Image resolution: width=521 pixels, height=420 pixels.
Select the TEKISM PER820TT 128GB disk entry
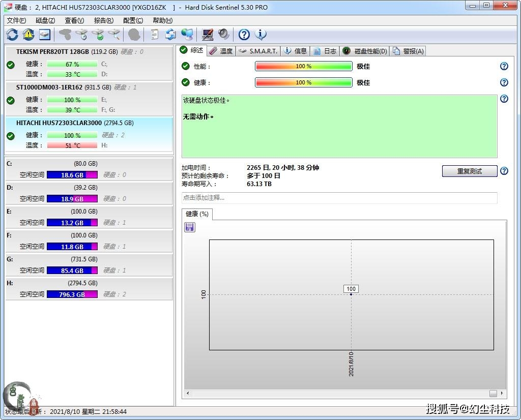tap(89, 63)
